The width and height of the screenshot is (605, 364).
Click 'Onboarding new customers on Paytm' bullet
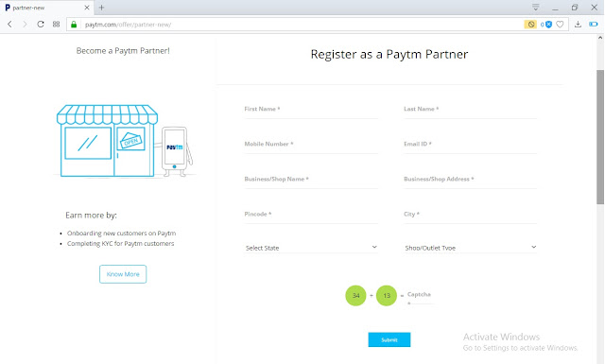coord(121,234)
